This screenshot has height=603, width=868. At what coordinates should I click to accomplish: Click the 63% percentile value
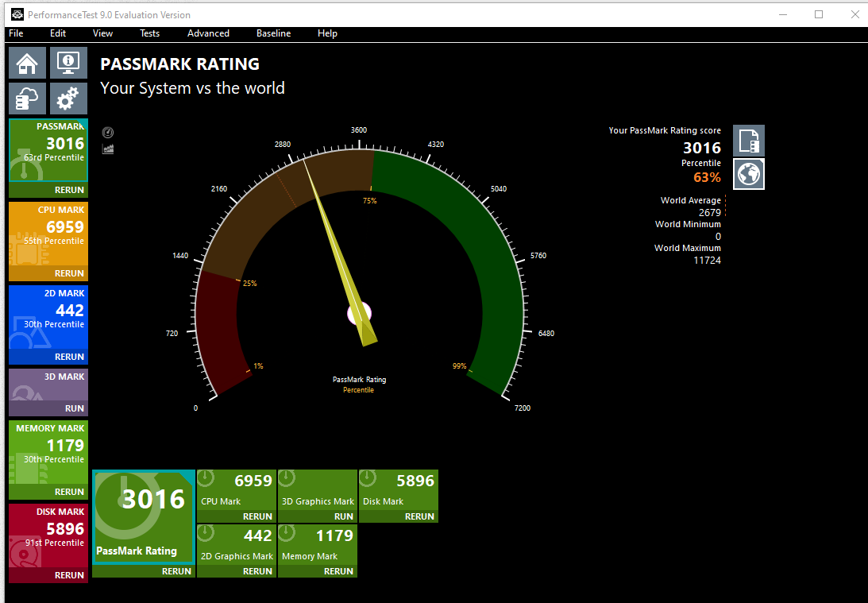(707, 177)
